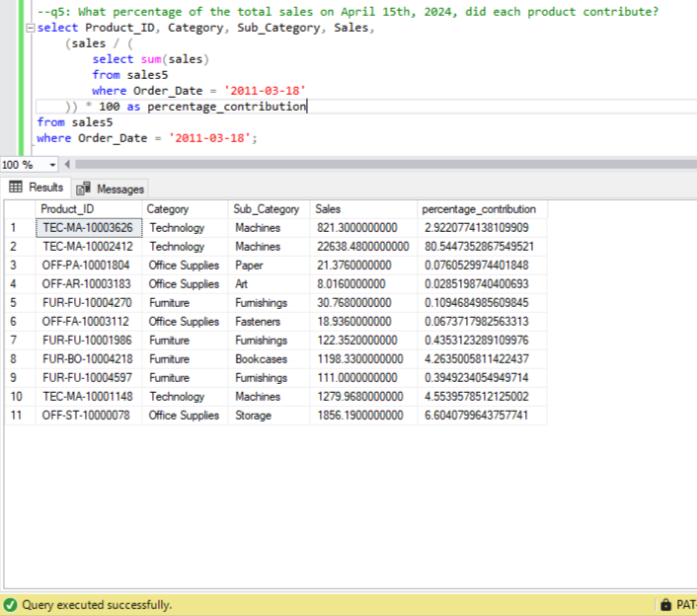
Task: Click the editor horizontal scrollbar track
Action: [386, 165]
